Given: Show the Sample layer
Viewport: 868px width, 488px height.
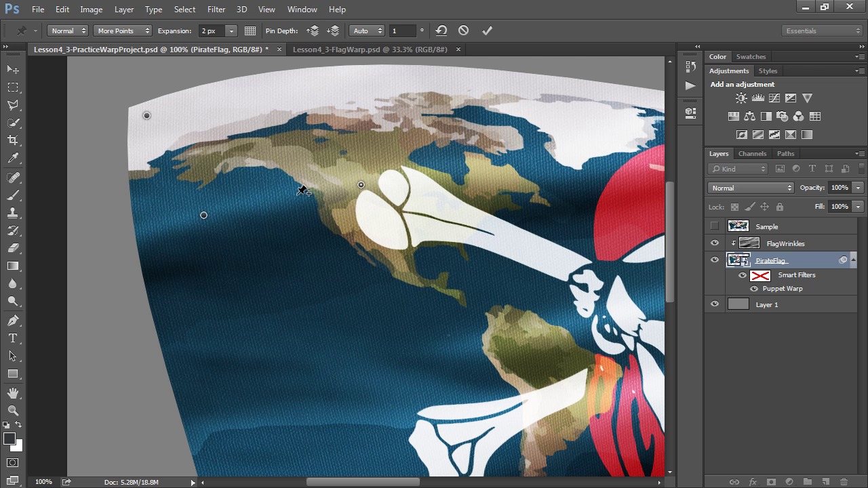Looking at the screenshot, I should (714, 226).
